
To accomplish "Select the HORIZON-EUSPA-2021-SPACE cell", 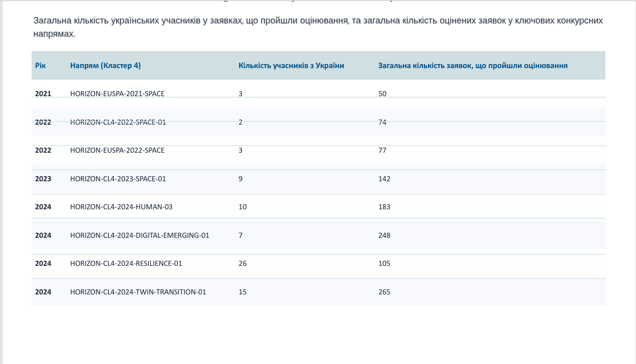I will point(117,94).
